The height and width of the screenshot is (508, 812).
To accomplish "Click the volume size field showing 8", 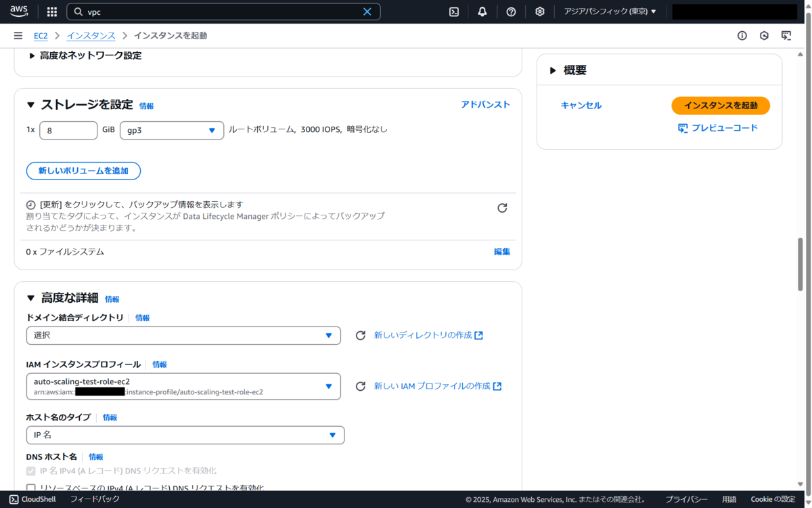I will point(68,130).
